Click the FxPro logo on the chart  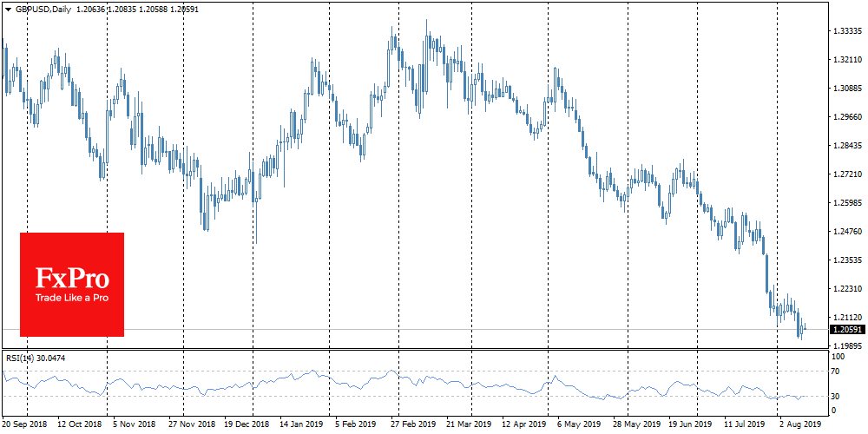click(72, 278)
